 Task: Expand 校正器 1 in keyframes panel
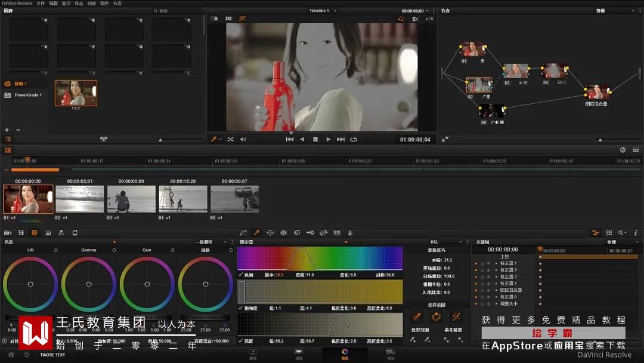496,263
